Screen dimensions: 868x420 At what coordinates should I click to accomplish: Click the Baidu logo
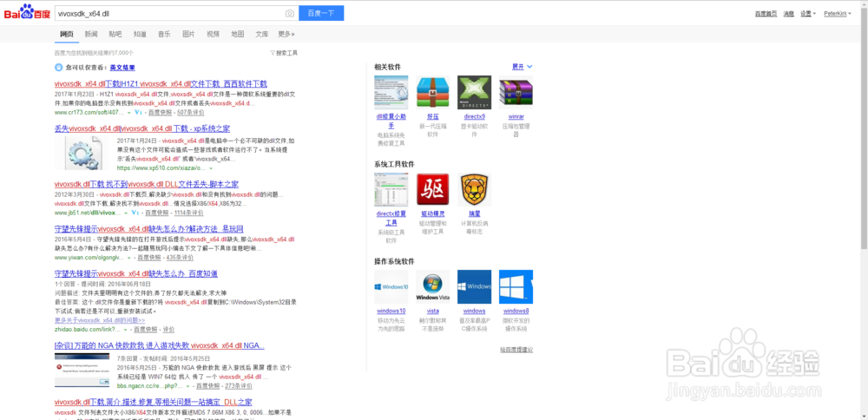[x=27, y=12]
